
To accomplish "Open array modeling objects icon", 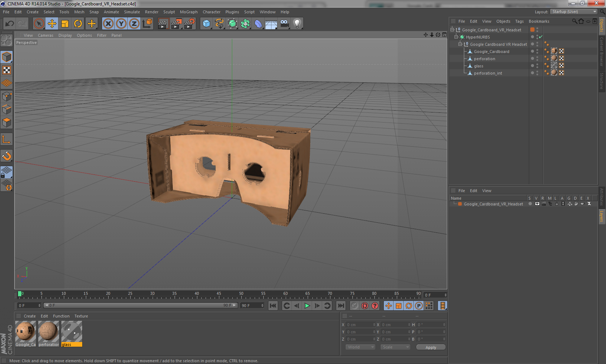I will click(x=245, y=24).
